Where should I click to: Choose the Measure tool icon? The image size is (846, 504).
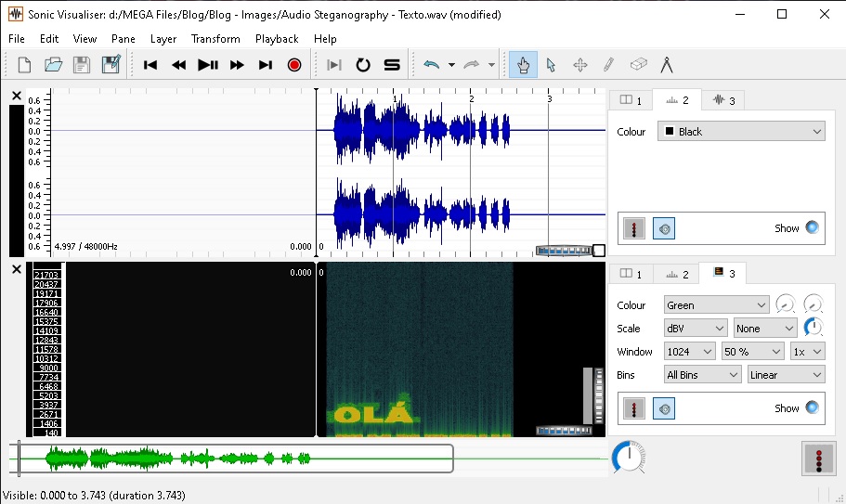pyautogui.click(x=666, y=65)
